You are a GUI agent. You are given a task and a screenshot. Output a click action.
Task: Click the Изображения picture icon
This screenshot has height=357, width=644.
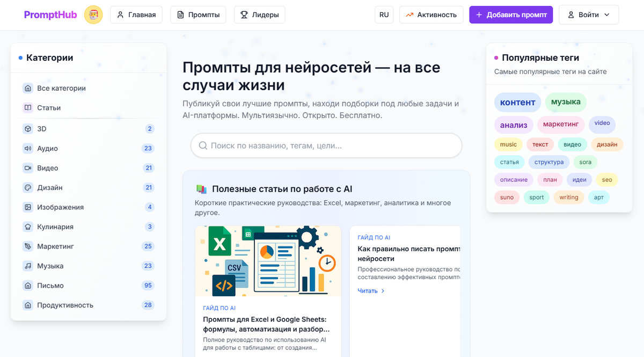(28, 207)
